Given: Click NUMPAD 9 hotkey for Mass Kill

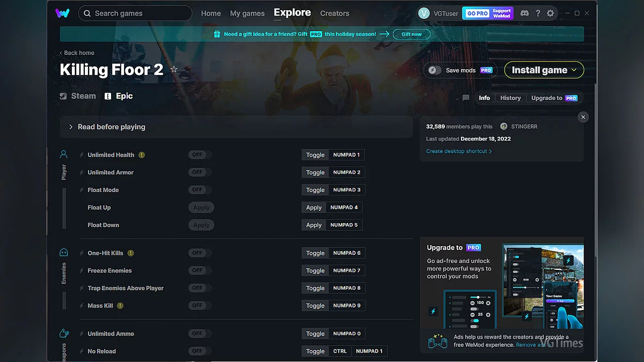Looking at the screenshot, I should [347, 306].
